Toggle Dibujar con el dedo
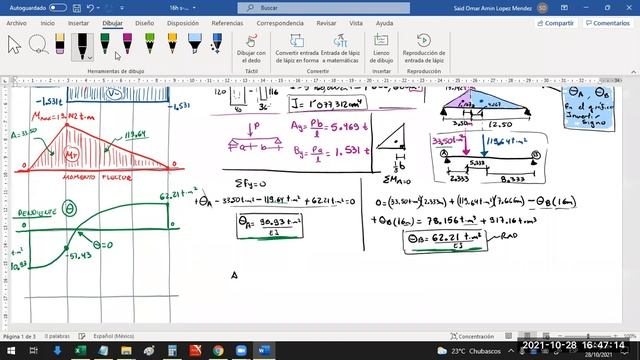The width and height of the screenshot is (640, 360). (x=251, y=48)
